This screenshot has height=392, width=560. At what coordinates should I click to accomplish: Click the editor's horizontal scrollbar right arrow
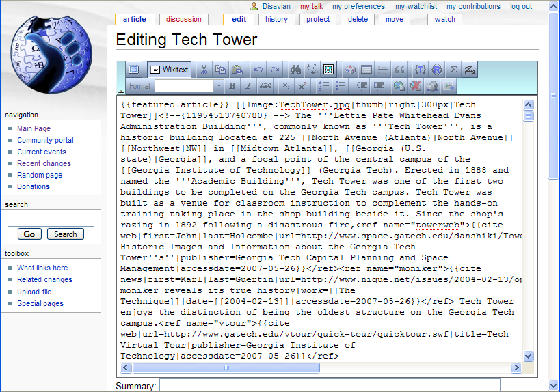point(516,367)
